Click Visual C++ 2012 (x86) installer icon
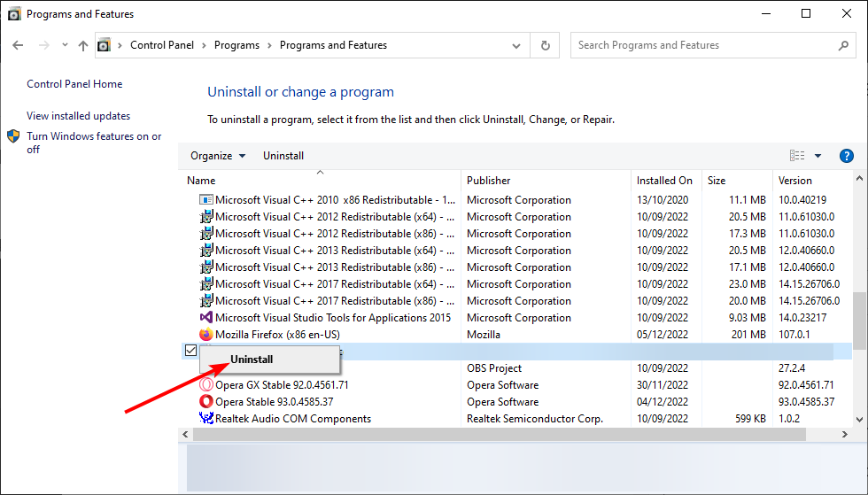 (205, 234)
